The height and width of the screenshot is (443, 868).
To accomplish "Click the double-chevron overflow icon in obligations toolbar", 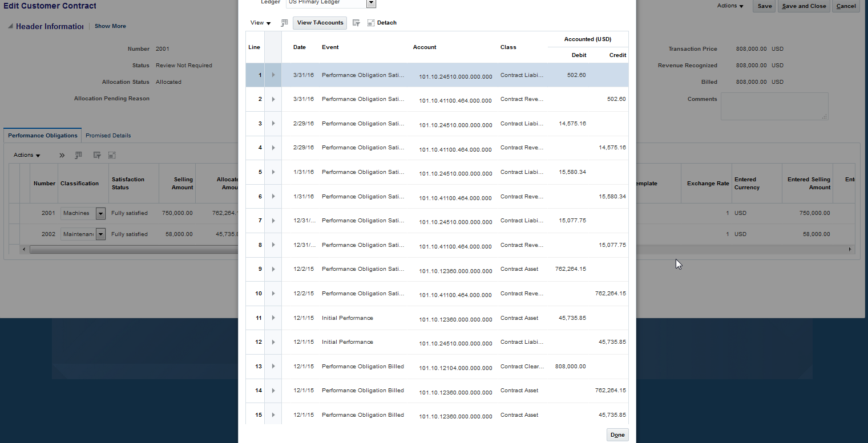I will click(x=62, y=155).
